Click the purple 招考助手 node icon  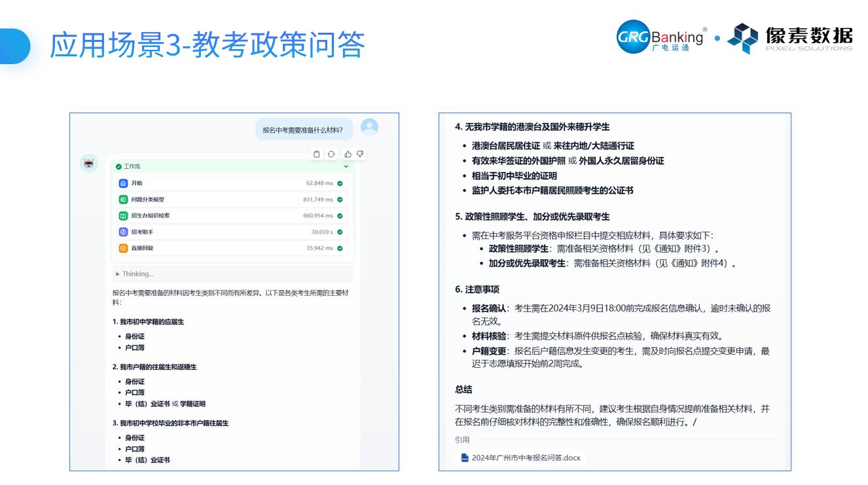pos(123,232)
